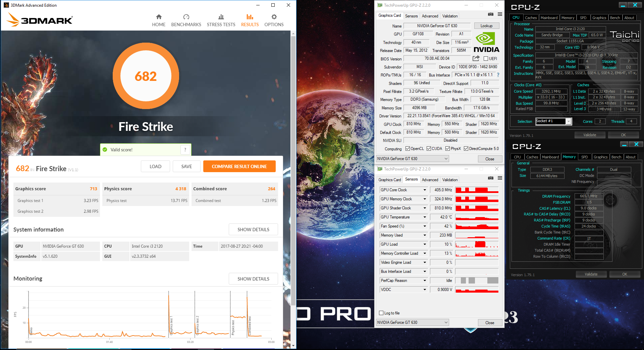Click the question mark next to Valid score
This screenshot has height=350, width=644.
pos(185,150)
